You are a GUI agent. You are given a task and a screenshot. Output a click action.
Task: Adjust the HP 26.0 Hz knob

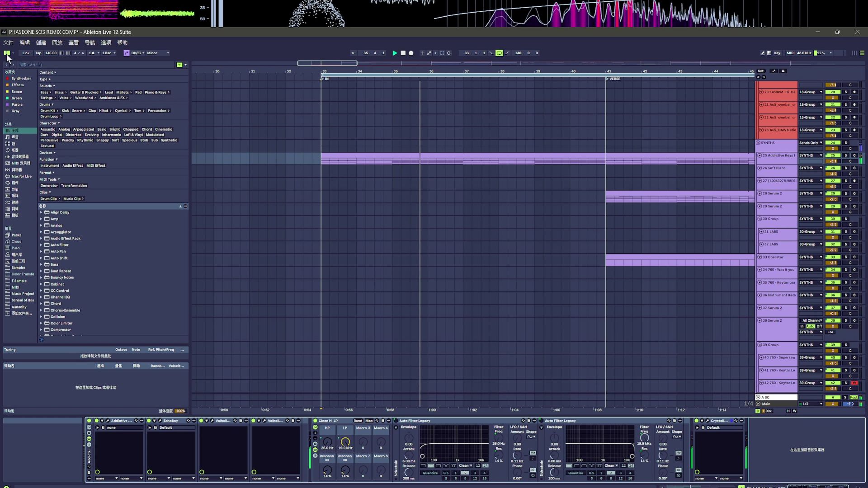tap(327, 441)
